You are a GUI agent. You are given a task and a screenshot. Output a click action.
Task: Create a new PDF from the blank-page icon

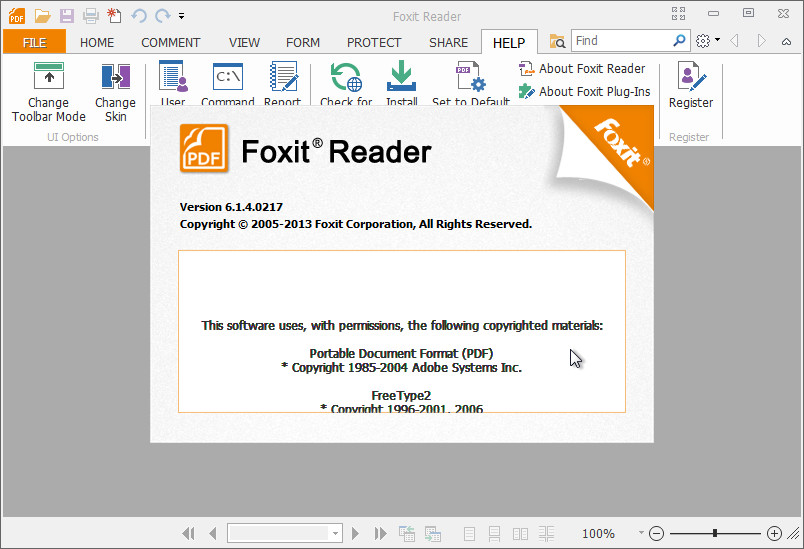114,16
